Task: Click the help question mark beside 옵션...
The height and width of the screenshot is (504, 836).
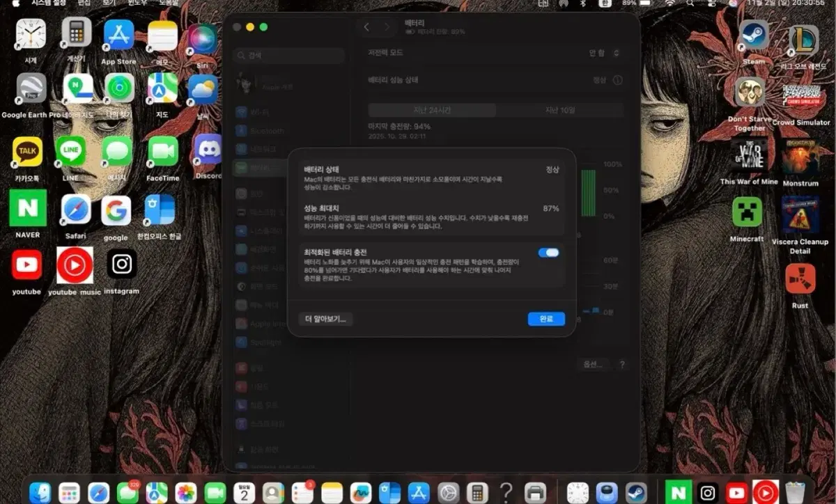Action: 622,364
